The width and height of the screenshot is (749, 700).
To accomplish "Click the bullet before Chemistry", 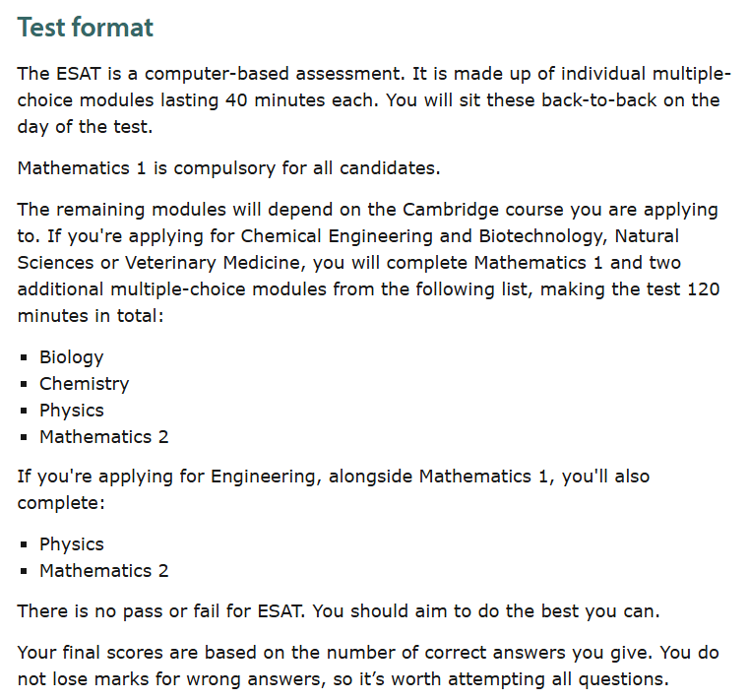I will point(24,384).
